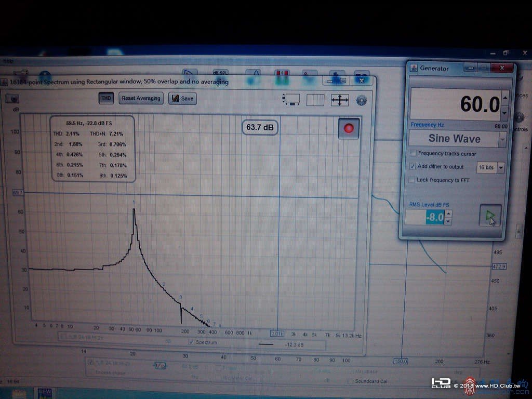Screen dimensions: 532x399
Task: Click the camera capture icon in the spectrum window
Action: pyautogui.click(x=12, y=98)
